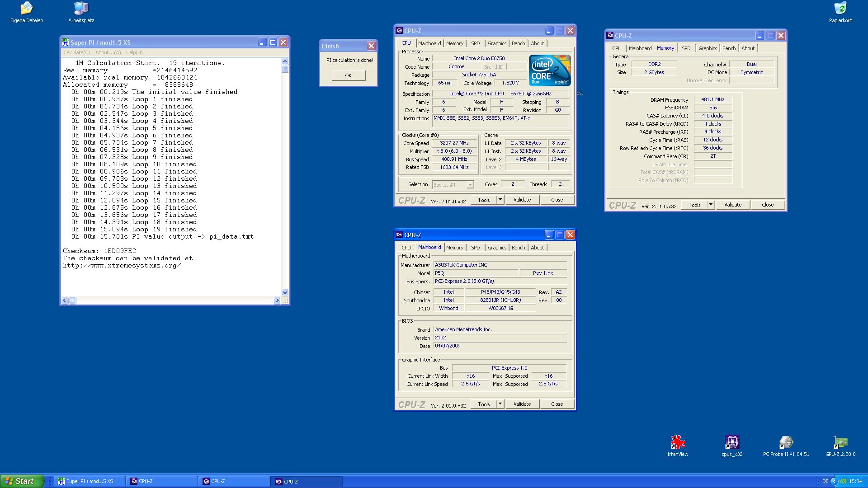Click the Start button
This screenshot has height=488, width=868.
click(x=22, y=481)
